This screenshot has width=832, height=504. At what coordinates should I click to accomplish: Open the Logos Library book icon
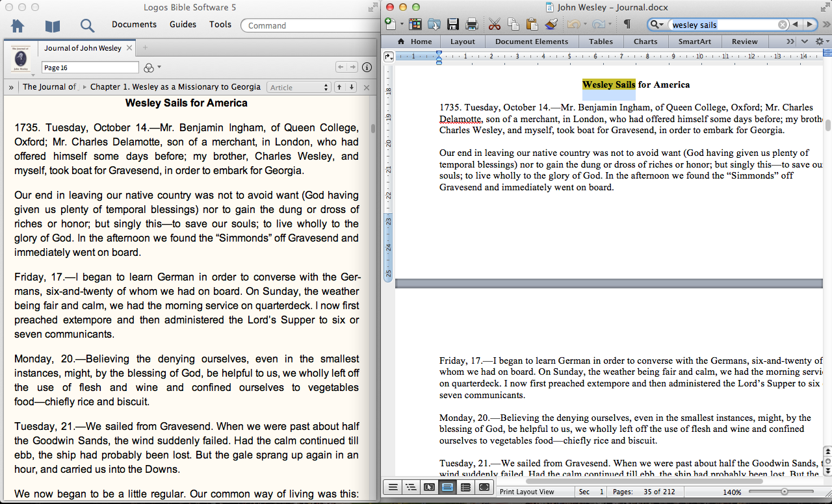[53, 26]
